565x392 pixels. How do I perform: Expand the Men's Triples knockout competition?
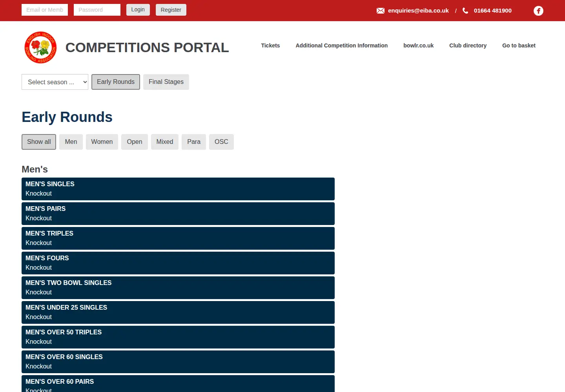click(x=178, y=238)
